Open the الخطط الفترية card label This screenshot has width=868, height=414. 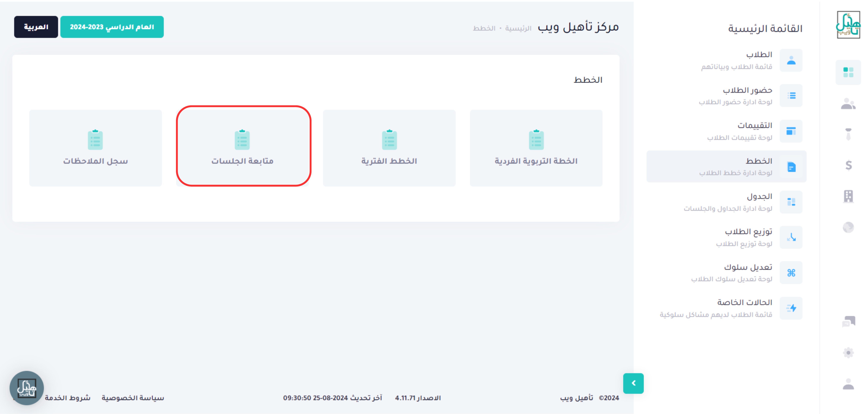click(389, 161)
